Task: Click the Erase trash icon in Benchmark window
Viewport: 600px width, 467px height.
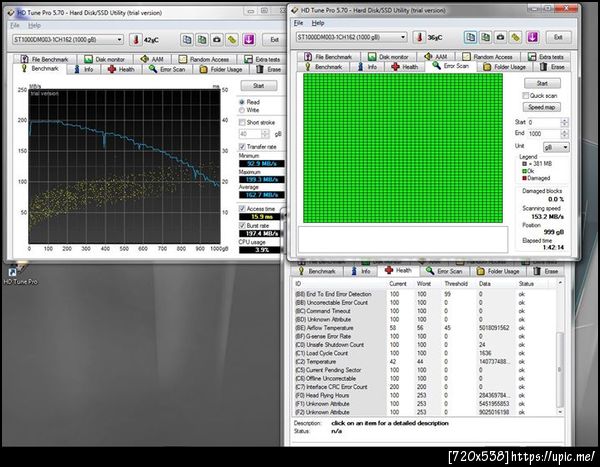Action: 260,69
